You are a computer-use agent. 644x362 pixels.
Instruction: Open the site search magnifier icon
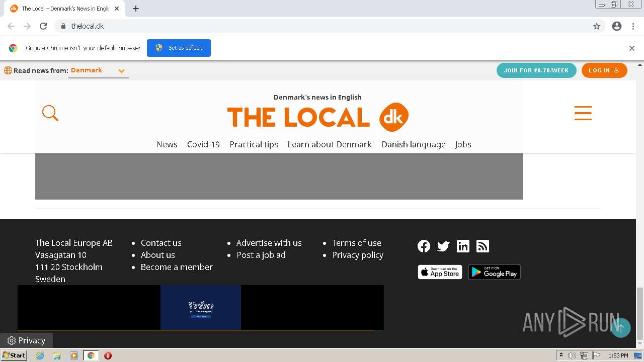(x=50, y=113)
